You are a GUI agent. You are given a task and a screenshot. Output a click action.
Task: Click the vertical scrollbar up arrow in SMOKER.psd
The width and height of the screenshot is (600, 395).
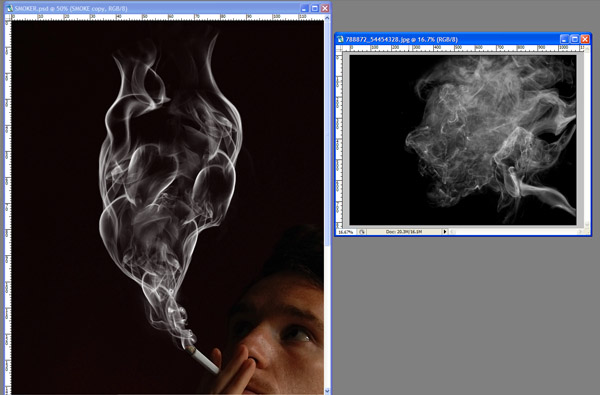point(328,18)
